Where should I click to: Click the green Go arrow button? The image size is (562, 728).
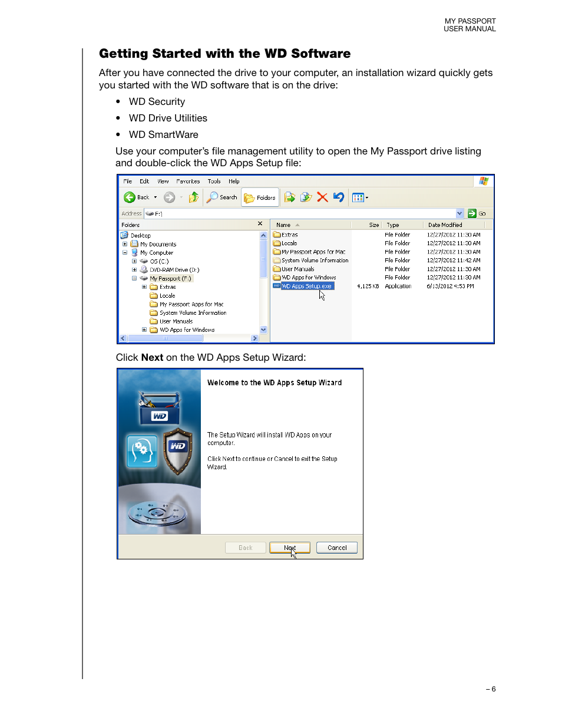(472, 213)
